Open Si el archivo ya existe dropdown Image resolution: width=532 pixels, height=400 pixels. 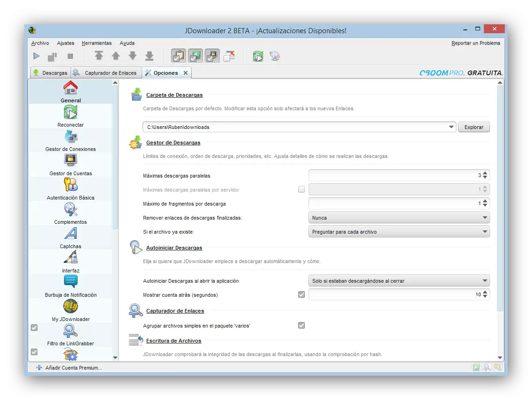click(x=399, y=232)
